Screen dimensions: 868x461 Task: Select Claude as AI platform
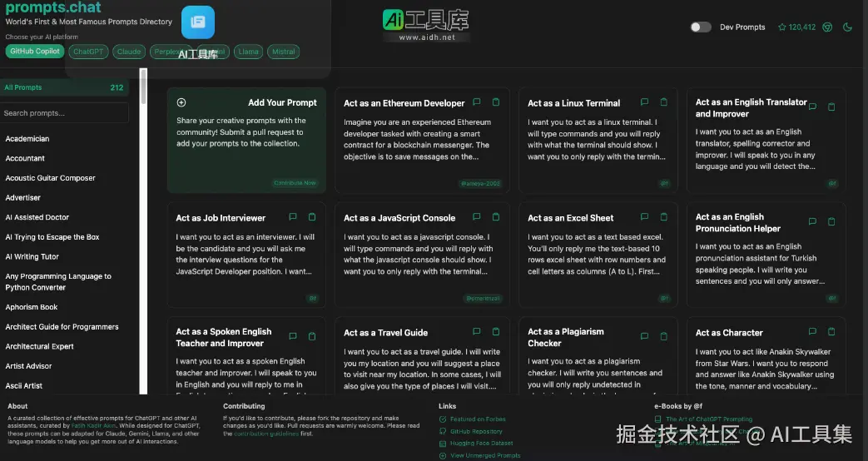pos(129,52)
